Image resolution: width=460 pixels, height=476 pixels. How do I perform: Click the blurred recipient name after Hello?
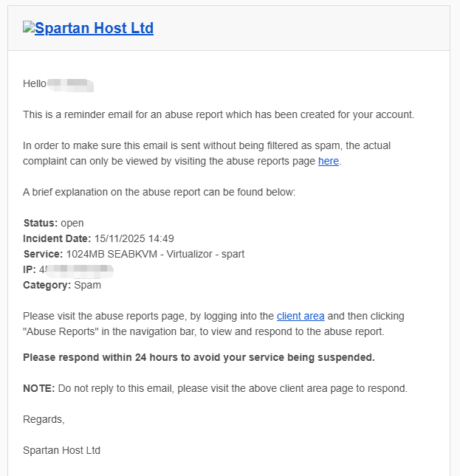coord(71,83)
